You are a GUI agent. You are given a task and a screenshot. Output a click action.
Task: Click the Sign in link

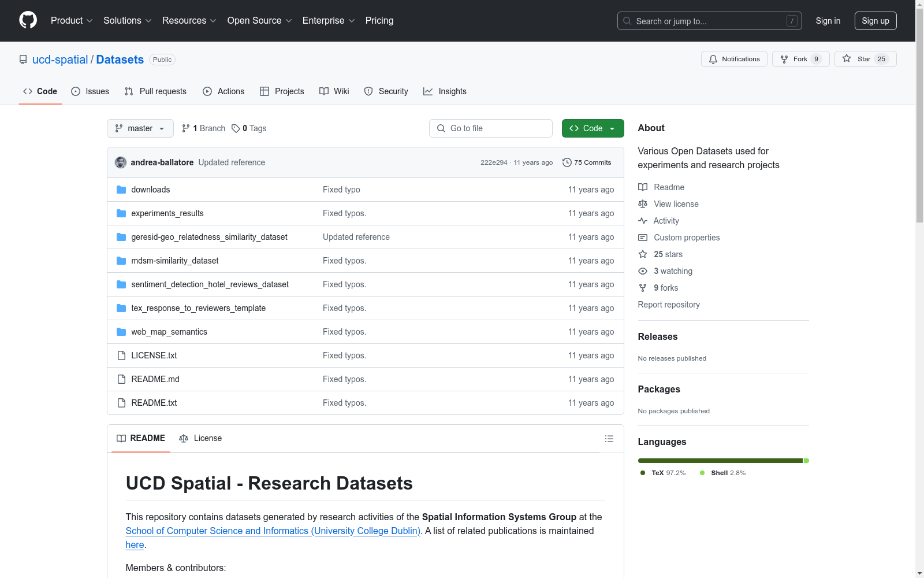click(x=828, y=21)
